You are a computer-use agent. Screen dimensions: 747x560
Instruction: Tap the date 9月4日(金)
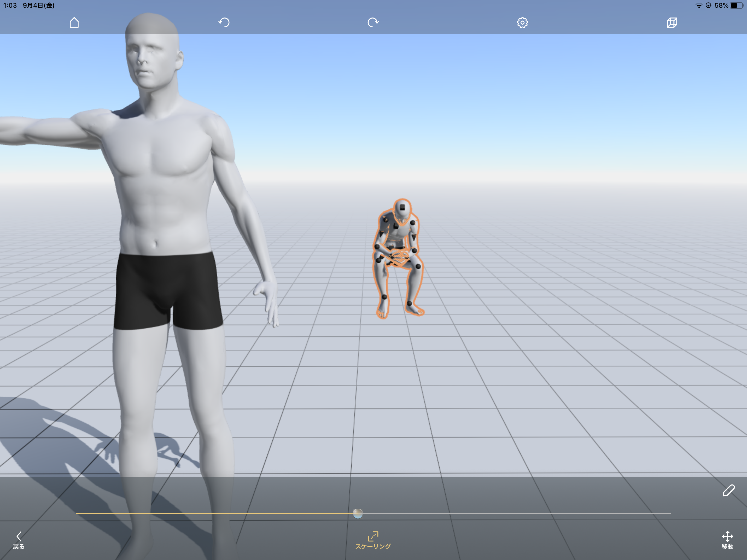click(39, 5)
